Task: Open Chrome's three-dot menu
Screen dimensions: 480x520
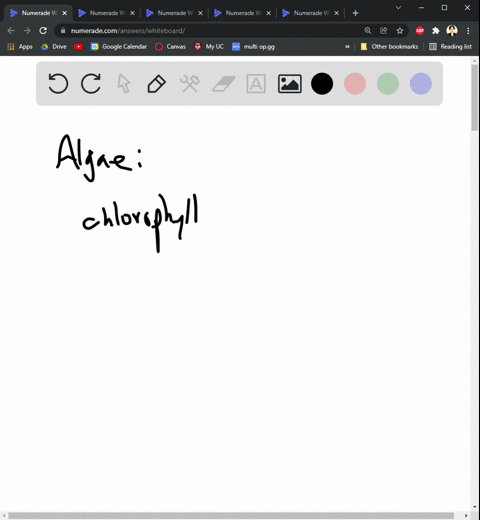Action: [x=468, y=31]
